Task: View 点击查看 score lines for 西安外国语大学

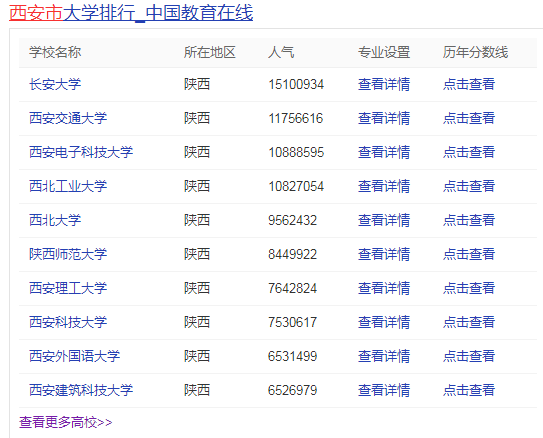Action: click(469, 356)
